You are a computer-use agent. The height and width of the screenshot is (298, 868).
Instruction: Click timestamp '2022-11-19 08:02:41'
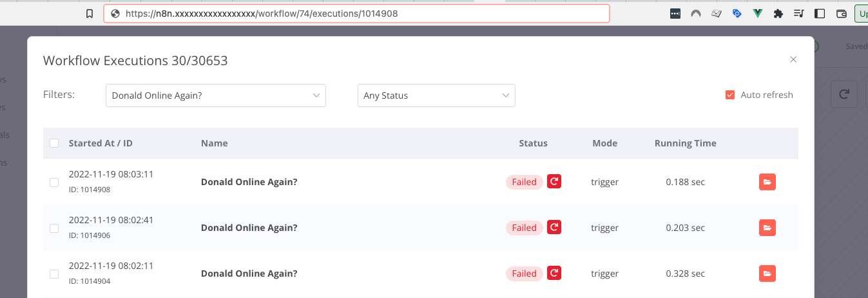(111, 220)
